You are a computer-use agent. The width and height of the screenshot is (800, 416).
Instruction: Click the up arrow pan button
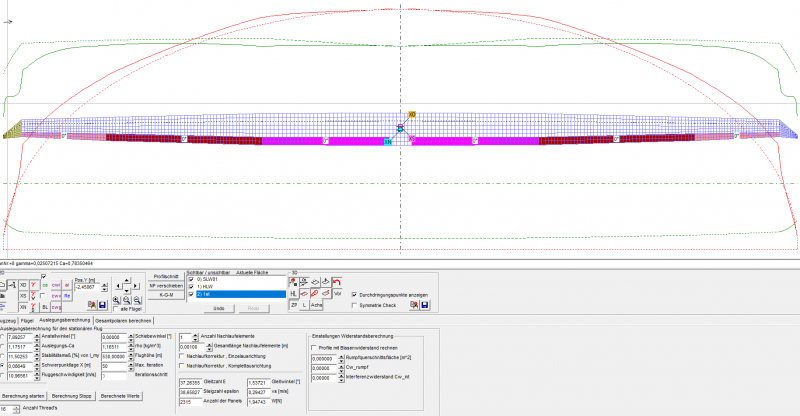click(x=127, y=278)
